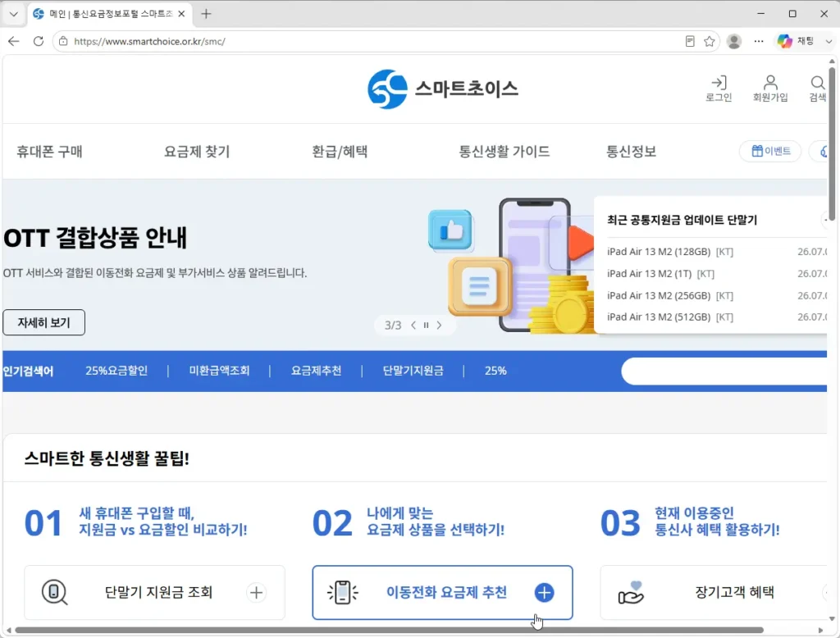840x638 pixels.
Task: Open the 회원가입 sign-up icon
Action: (769, 89)
